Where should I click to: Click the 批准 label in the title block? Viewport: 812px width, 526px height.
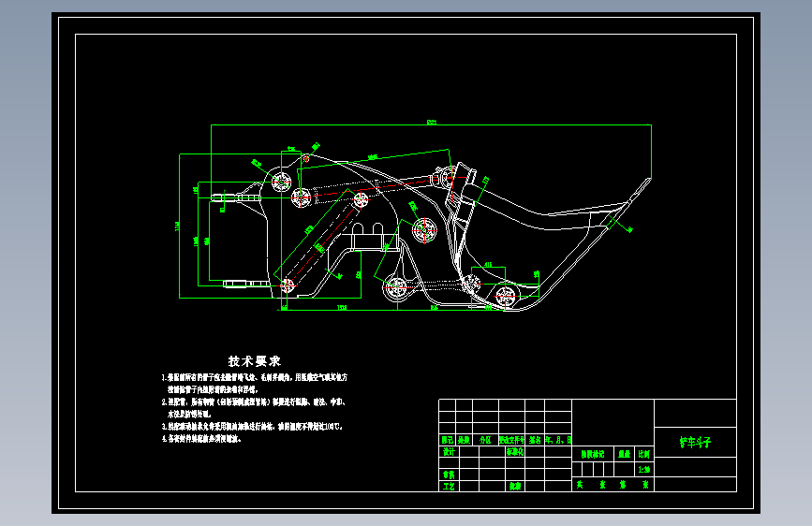(515, 486)
